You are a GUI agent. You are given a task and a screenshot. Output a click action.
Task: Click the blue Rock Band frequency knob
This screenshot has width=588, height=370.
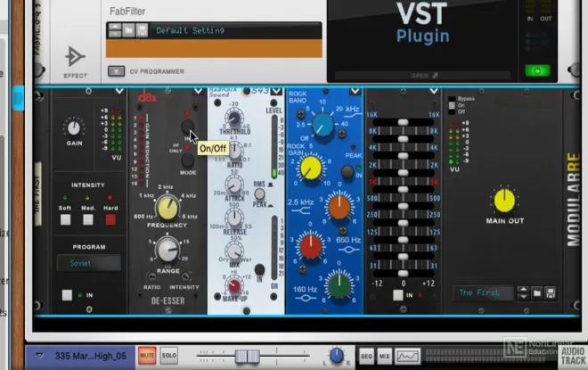tap(323, 125)
